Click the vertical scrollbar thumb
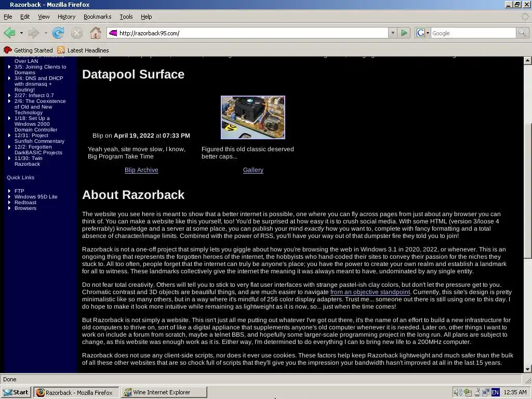 (x=528, y=191)
